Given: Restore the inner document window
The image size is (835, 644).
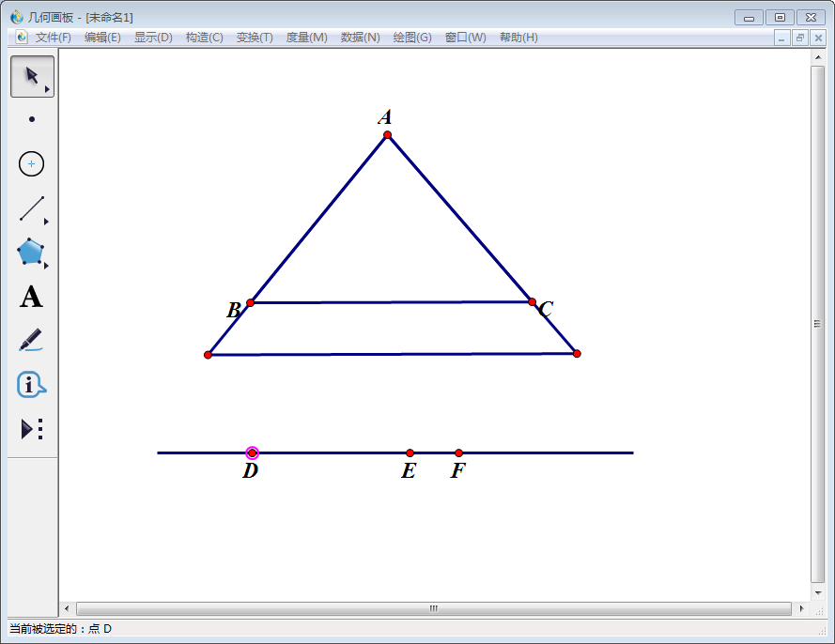Looking at the screenshot, I should pos(800,38).
